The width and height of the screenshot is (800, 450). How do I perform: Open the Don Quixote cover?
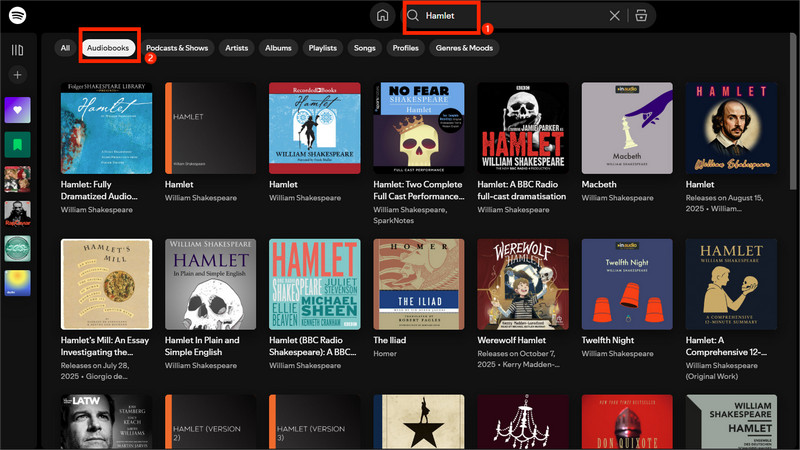pyautogui.click(x=627, y=422)
